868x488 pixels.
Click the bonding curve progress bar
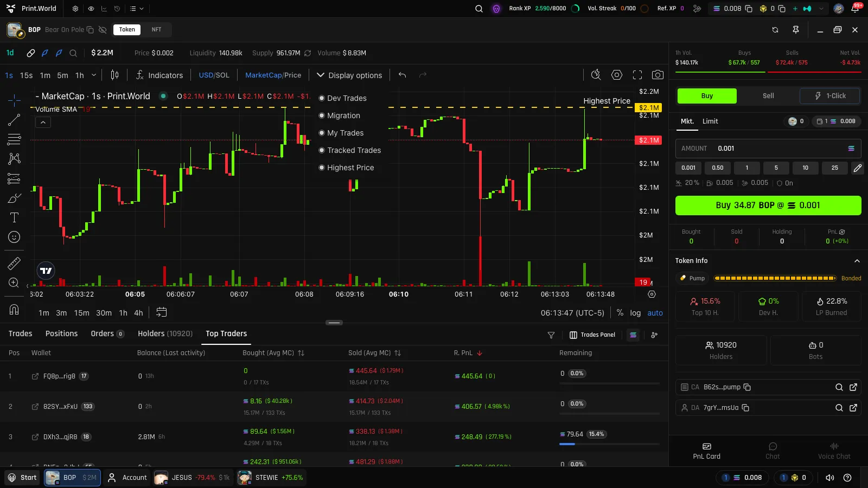(x=775, y=278)
